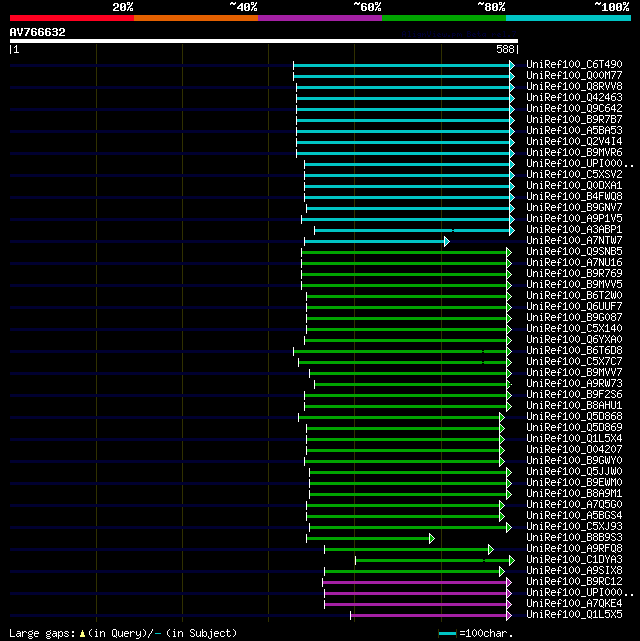Select the UniRef100_B8AHU1 label
This screenshot has width=640, height=641.
(574, 406)
